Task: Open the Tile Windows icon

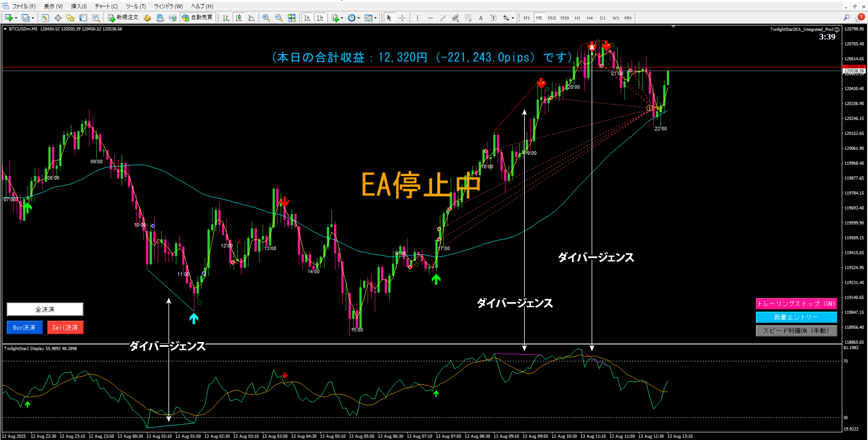Action: pyautogui.click(x=291, y=18)
